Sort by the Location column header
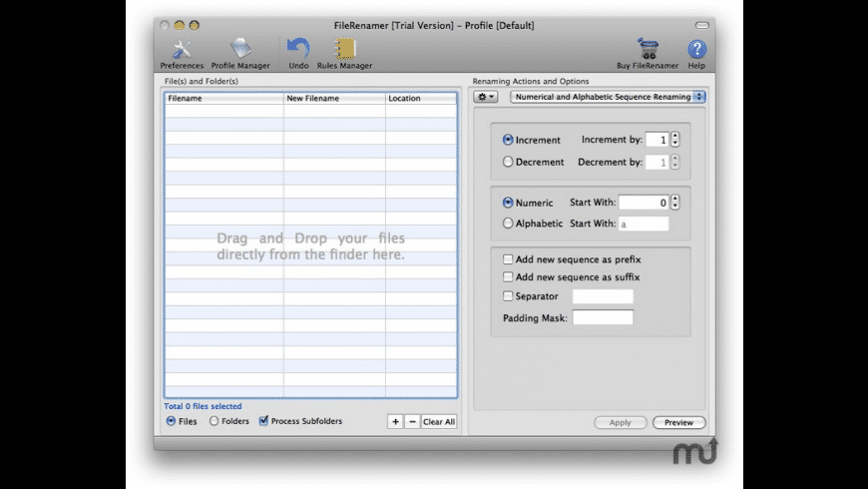 (421, 98)
